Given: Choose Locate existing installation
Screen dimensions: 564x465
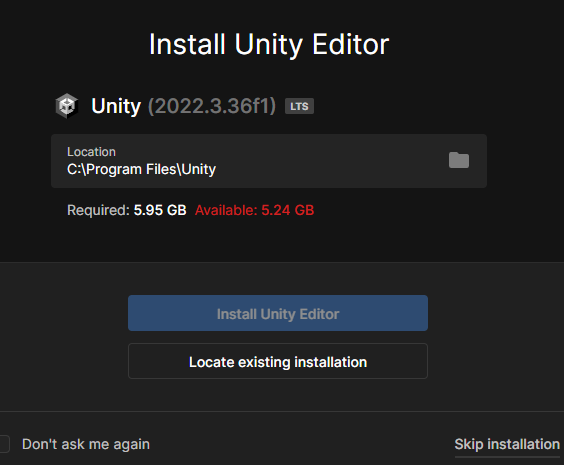Looking at the screenshot, I should (x=278, y=361).
